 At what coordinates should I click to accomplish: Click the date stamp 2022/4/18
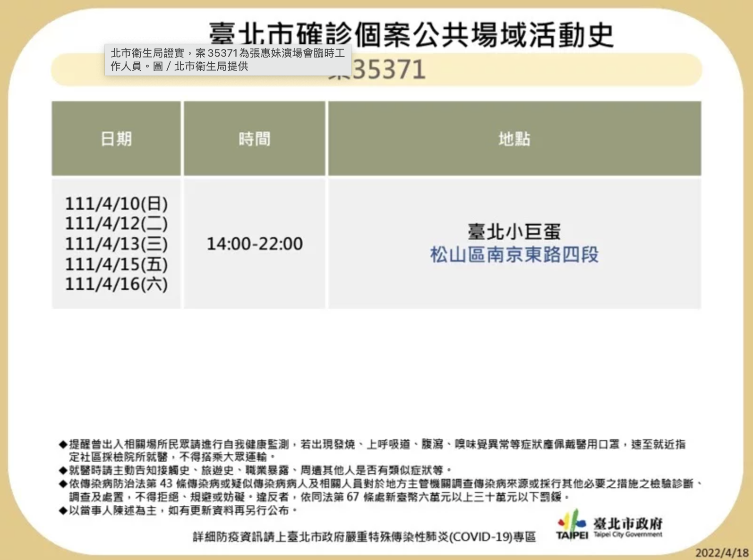(722, 553)
